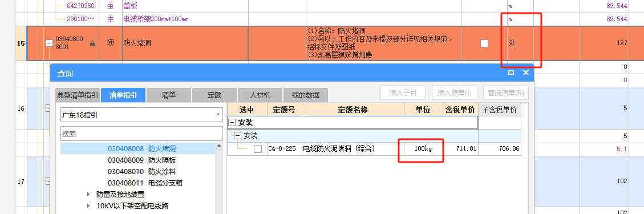
Task: Switch to 清单指引 tab
Action: 123,95
